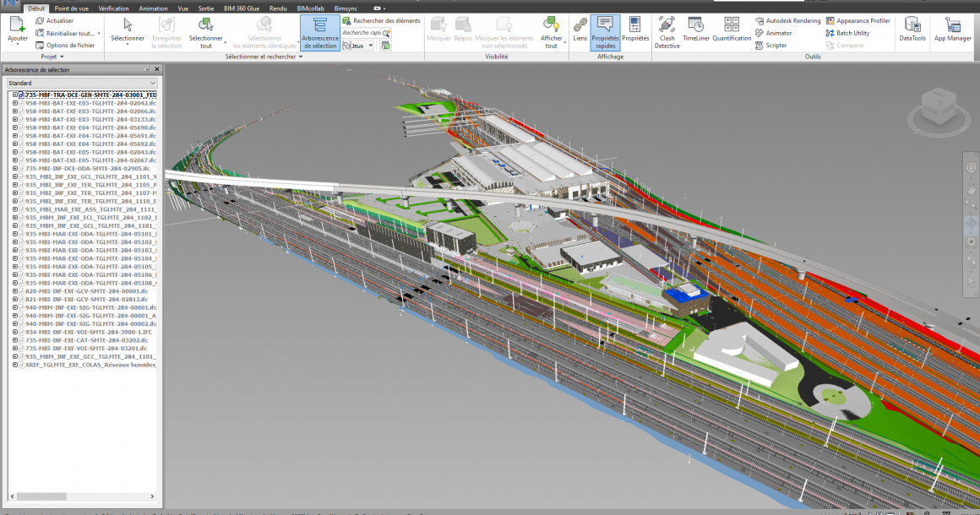Open the Propriétés panel
The width and height of the screenshot is (980, 515).
point(635,30)
